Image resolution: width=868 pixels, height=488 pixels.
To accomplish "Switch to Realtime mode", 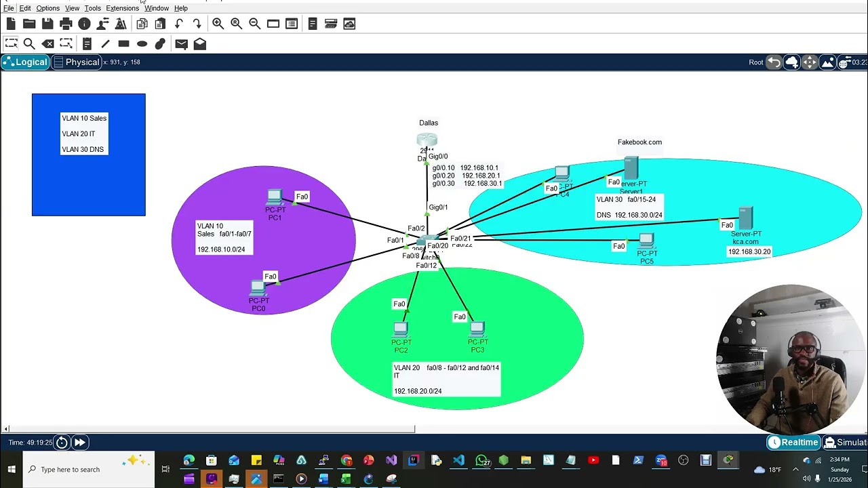I will tap(793, 443).
